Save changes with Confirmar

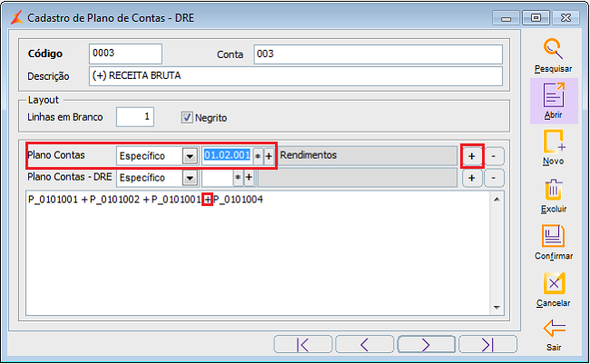[x=554, y=242]
